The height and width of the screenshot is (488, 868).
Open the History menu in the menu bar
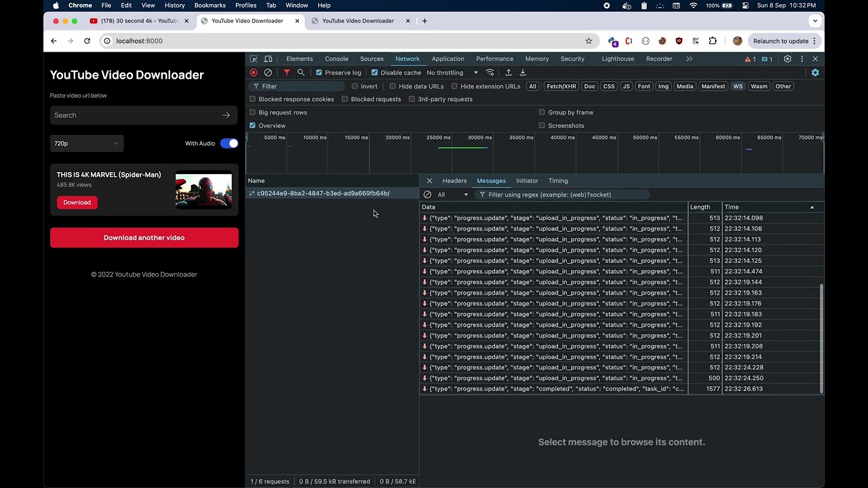[174, 5]
